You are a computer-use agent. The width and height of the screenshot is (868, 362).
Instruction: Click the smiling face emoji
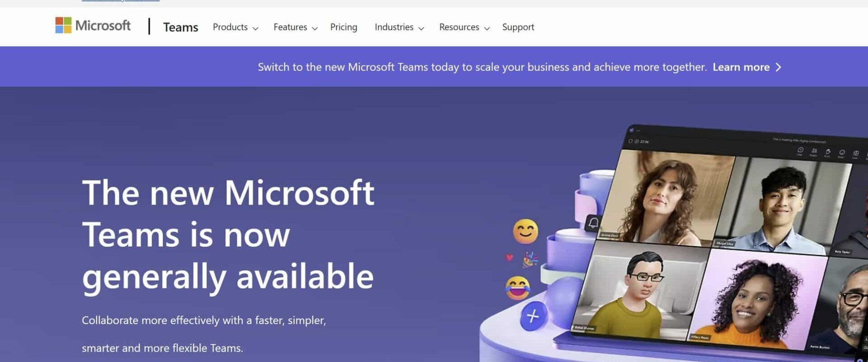point(525,231)
